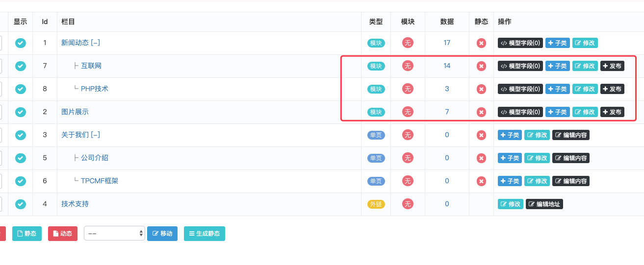Toggle display status of 图片展示 row

(x=20, y=112)
